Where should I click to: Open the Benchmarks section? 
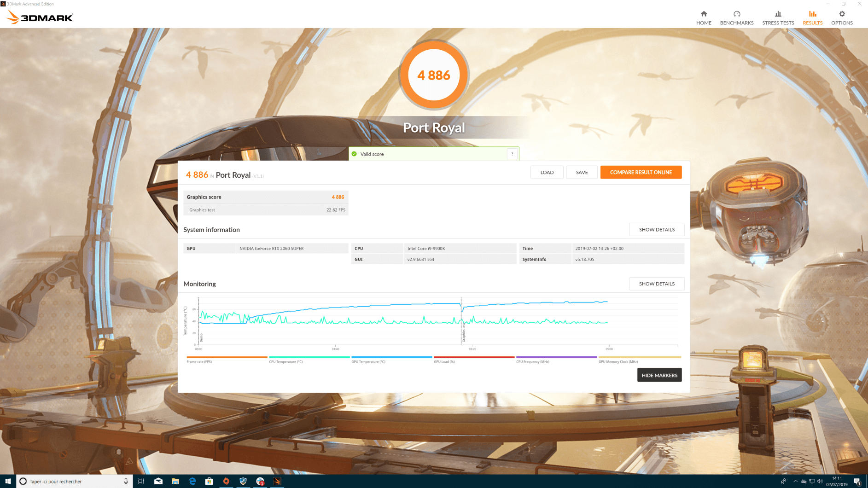737,17
